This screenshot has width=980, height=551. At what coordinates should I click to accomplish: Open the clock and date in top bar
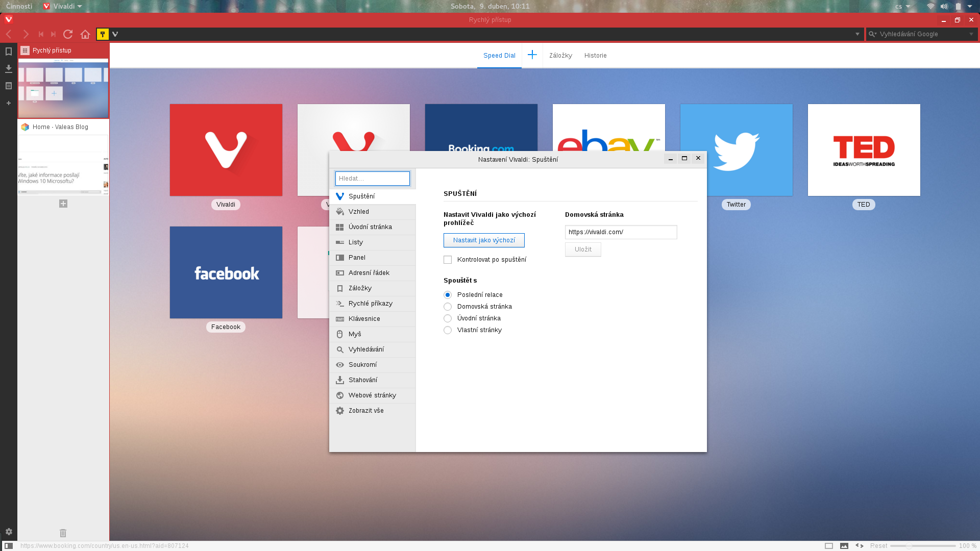click(490, 6)
